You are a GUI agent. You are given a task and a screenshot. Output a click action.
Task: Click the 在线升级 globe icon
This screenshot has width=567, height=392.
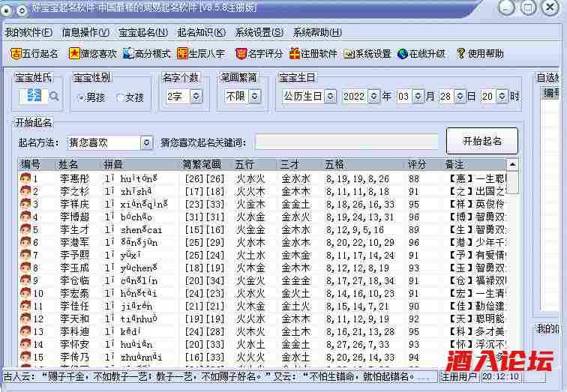point(403,54)
